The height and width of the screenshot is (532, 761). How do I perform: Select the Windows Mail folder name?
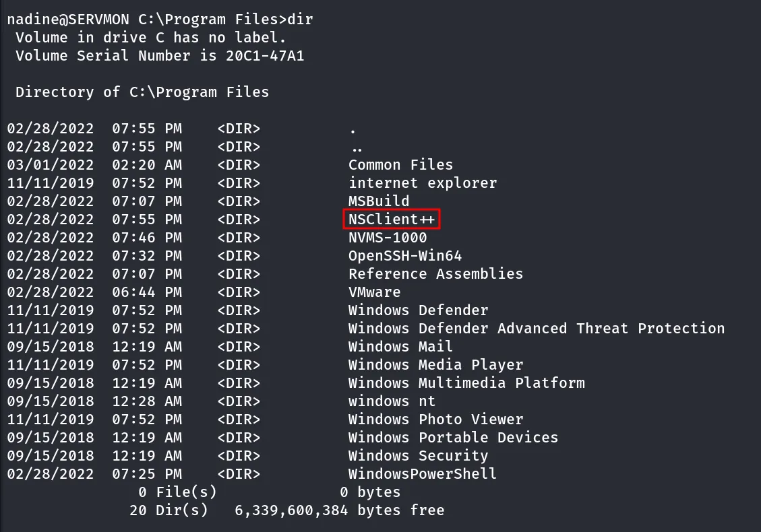(x=400, y=347)
